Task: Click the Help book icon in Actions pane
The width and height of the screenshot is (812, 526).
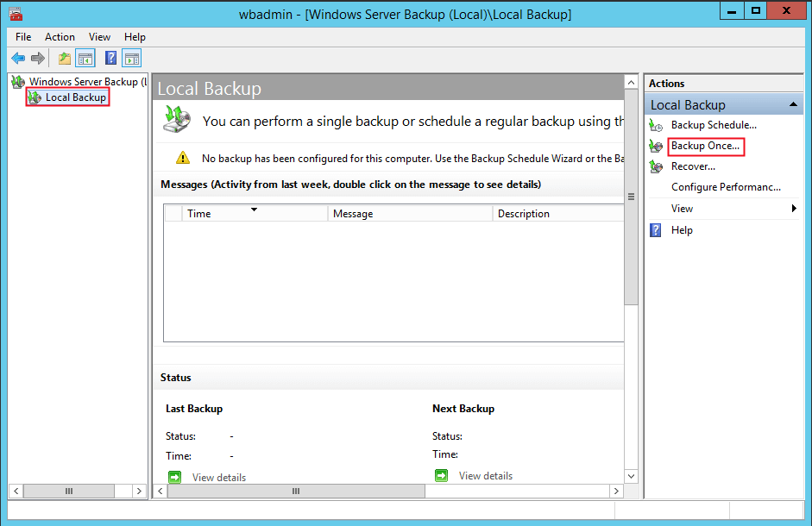Action: pyautogui.click(x=656, y=230)
